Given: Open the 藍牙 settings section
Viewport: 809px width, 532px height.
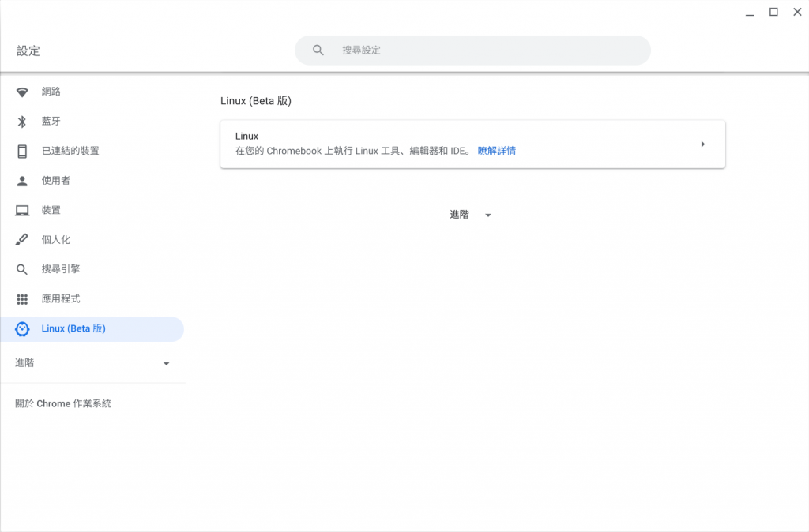Looking at the screenshot, I should click(x=92, y=121).
